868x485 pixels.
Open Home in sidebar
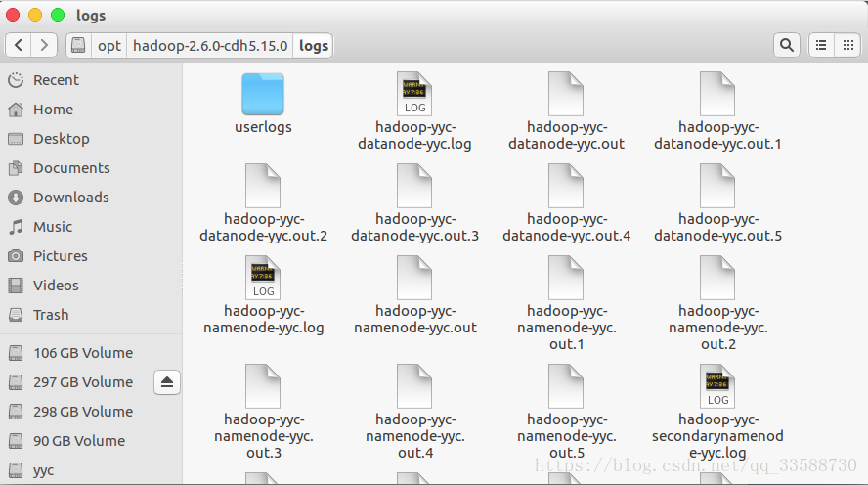pyautogui.click(x=91, y=110)
